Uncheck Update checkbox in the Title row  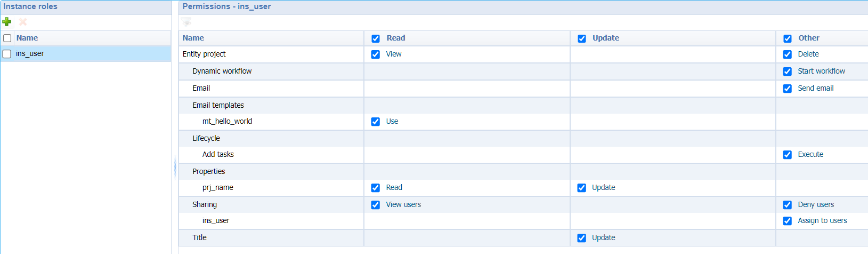point(582,238)
